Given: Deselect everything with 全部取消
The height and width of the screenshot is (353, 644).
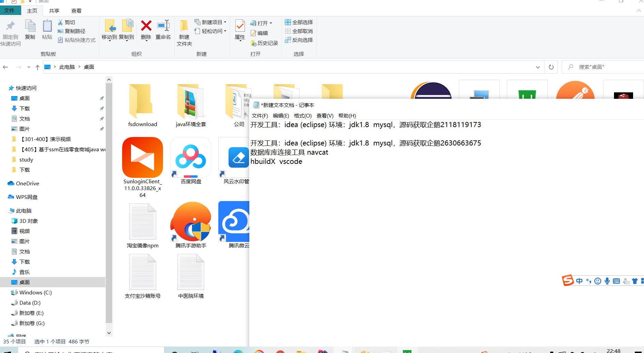Looking at the screenshot, I should (x=299, y=31).
